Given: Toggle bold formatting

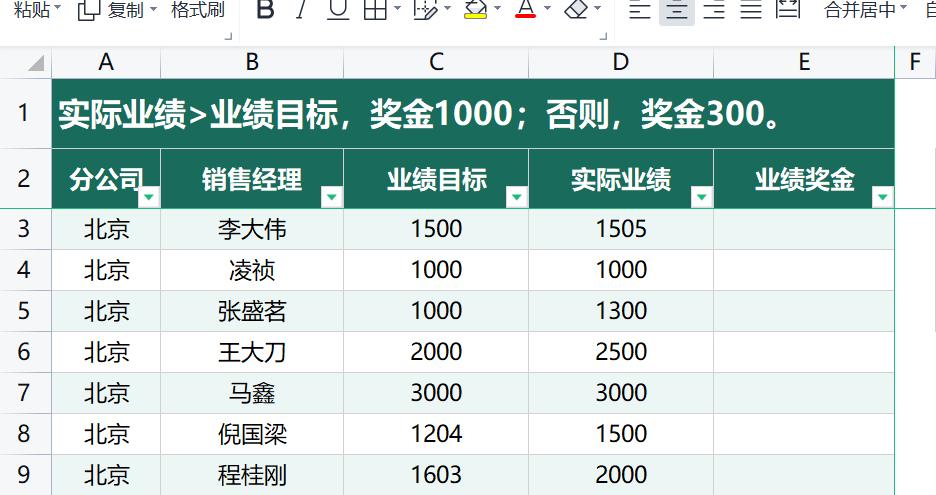Looking at the screenshot, I should [x=264, y=9].
